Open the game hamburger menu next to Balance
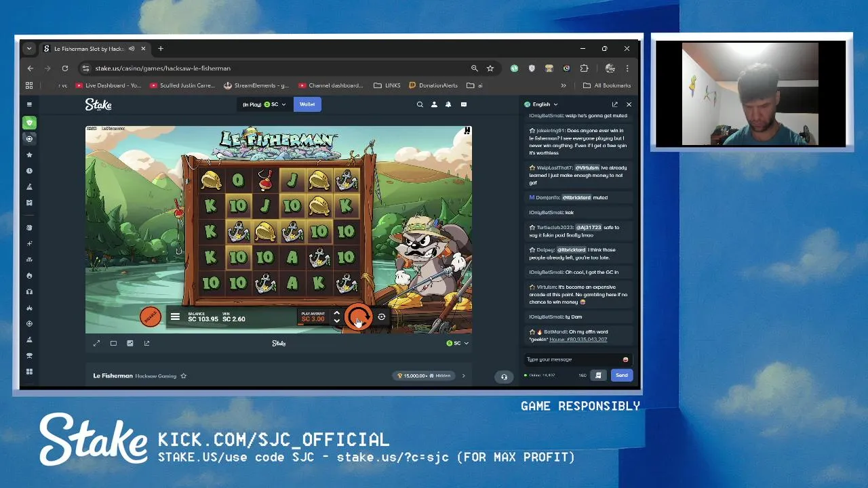 point(175,317)
